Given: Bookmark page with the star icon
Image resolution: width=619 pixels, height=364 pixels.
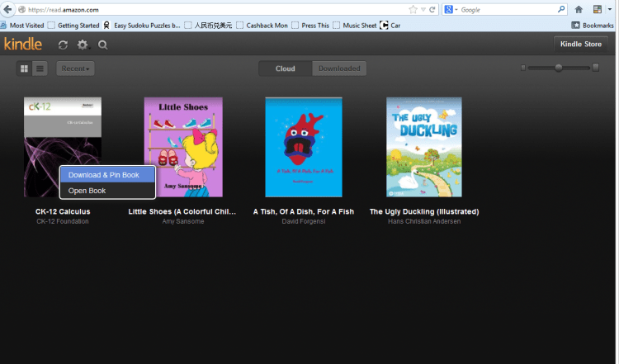Looking at the screenshot, I should click(x=413, y=10).
